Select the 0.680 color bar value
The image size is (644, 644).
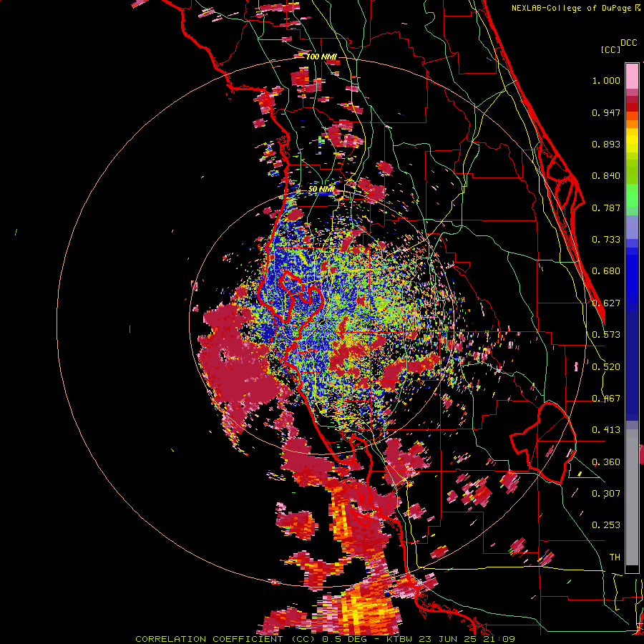(x=606, y=271)
